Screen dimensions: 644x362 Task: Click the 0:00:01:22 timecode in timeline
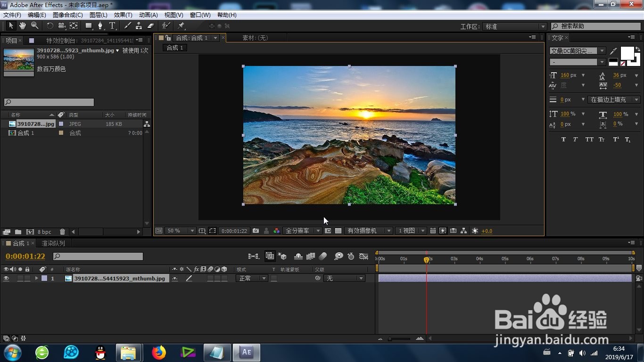25,256
